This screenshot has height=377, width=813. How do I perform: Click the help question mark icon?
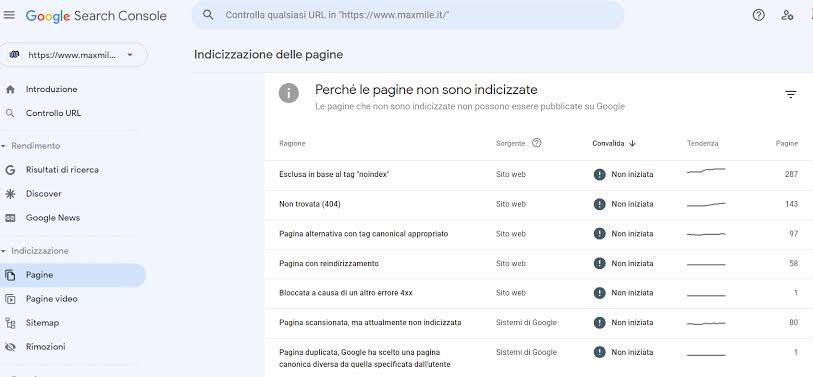click(x=759, y=15)
